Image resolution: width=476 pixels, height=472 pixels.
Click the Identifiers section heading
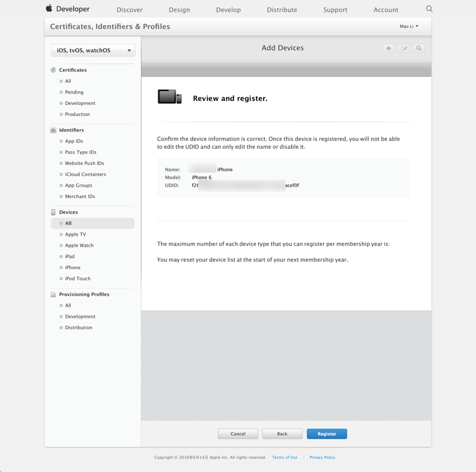click(x=71, y=130)
